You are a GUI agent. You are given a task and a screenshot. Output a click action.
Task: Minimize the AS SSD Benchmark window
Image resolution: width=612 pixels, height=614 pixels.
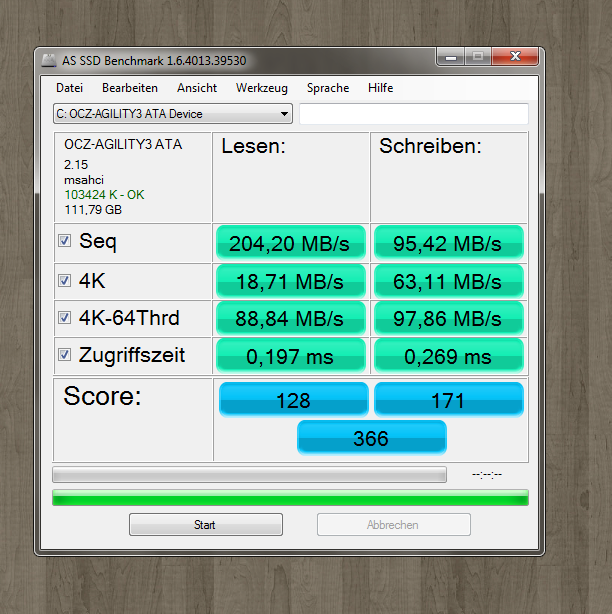[451, 57]
